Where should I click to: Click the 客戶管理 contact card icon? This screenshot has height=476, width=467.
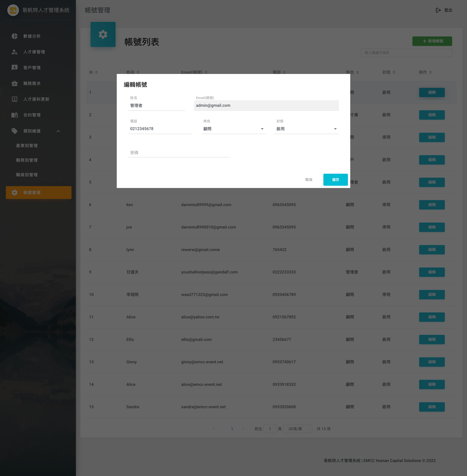[x=14, y=68]
